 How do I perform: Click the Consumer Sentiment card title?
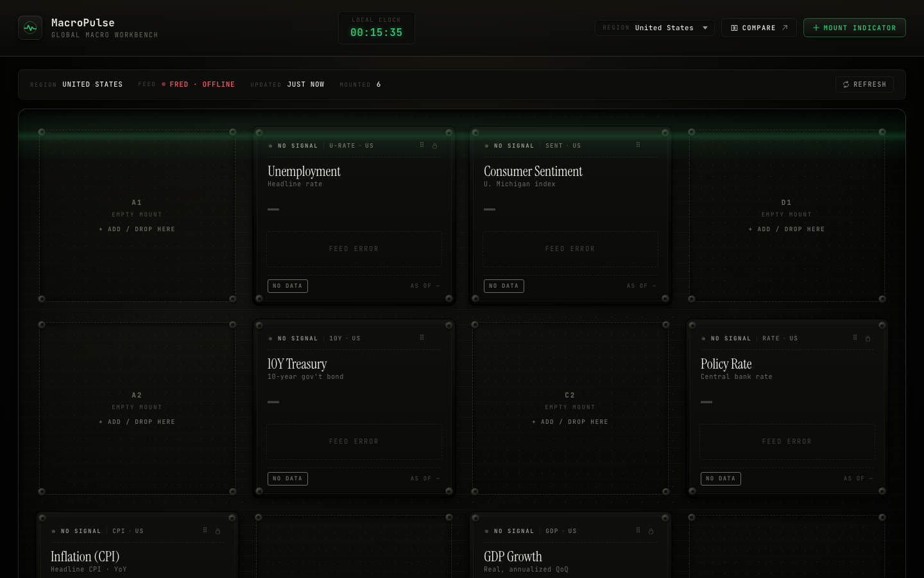(533, 171)
